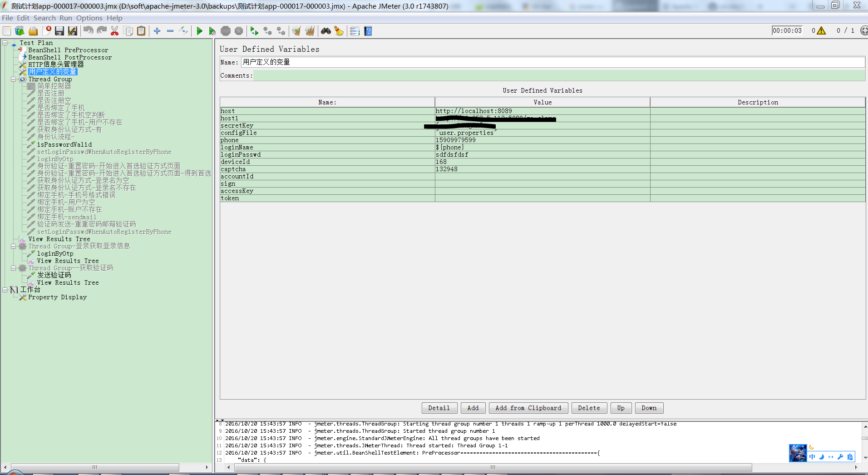Viewport: 868px width, 475px height.
Task: Open the File menu
Action: point(7,18)
